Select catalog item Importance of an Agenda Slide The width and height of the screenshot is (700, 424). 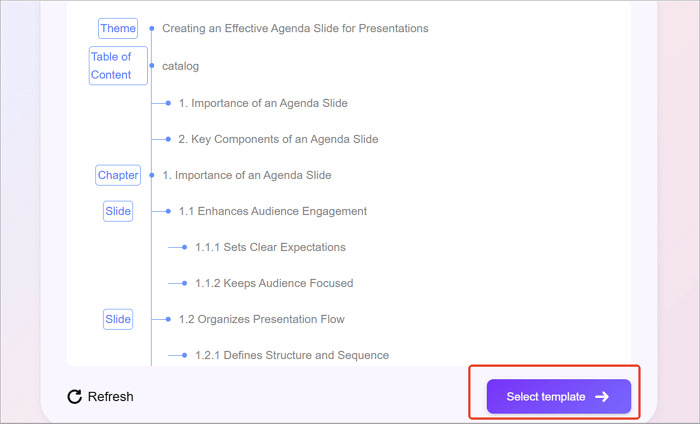tap(263, 103)
